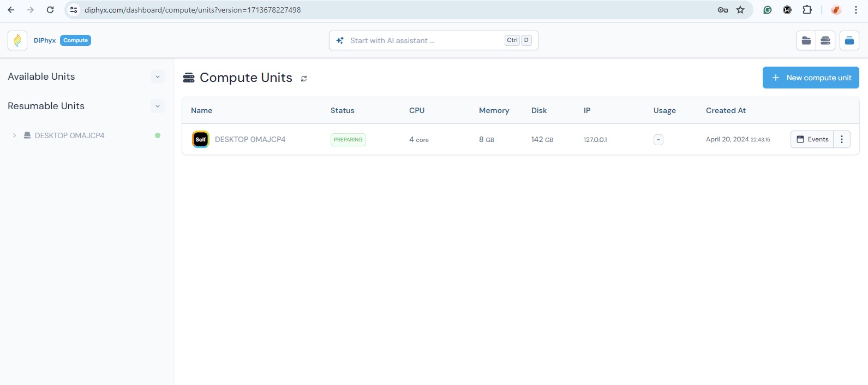Collapse the Available Units section
The width and height of the screenshot is (868, 385).
pyautogui.click(x=157, y=77)
